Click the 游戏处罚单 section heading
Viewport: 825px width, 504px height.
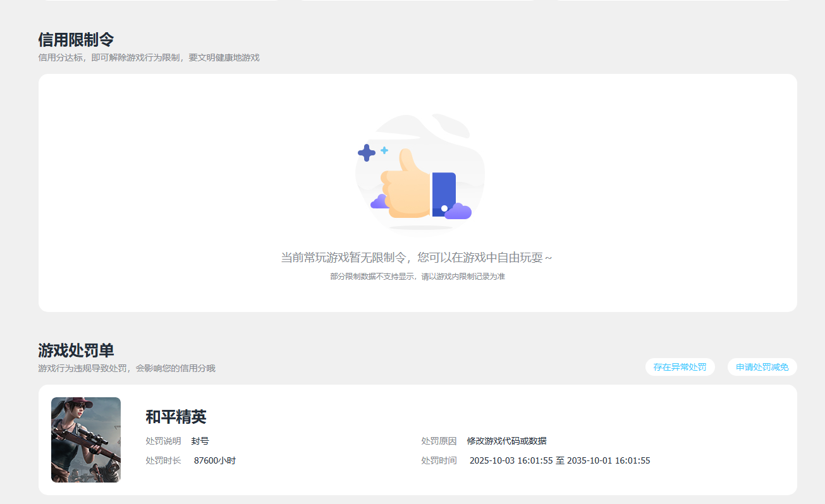click(76, 351)
